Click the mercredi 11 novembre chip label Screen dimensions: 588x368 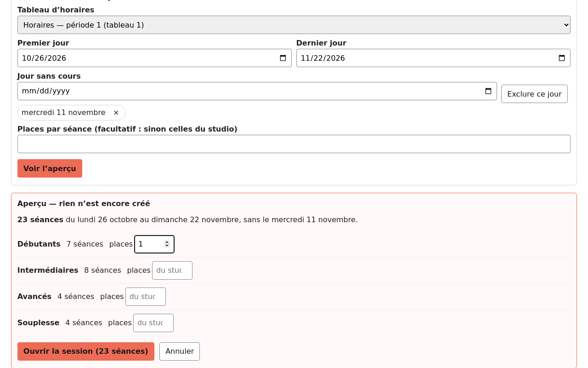[x=63, y=113]
